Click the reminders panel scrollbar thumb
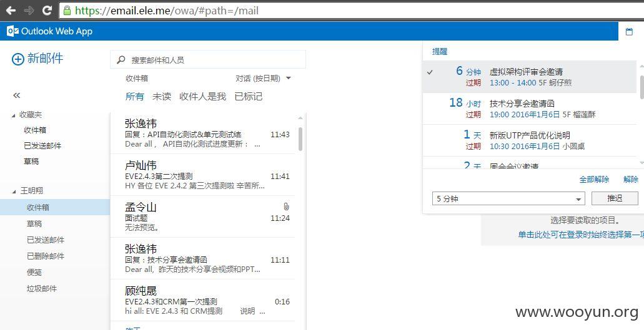 [642, 87]
